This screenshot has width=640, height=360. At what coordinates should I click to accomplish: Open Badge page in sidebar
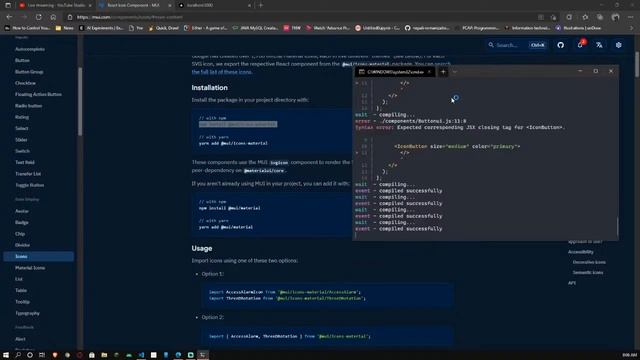tap(22, 223)
